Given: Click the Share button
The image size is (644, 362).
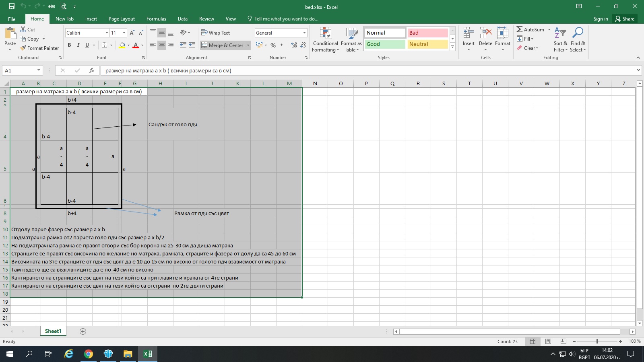Looking at the screenshot, I should click(625, 19).
